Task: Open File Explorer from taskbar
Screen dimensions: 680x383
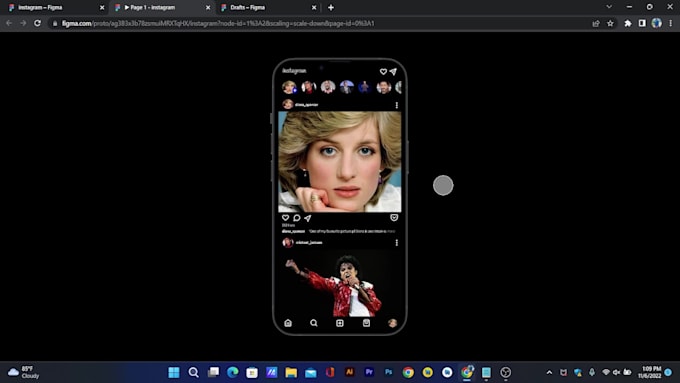Action: coord(291,372)
